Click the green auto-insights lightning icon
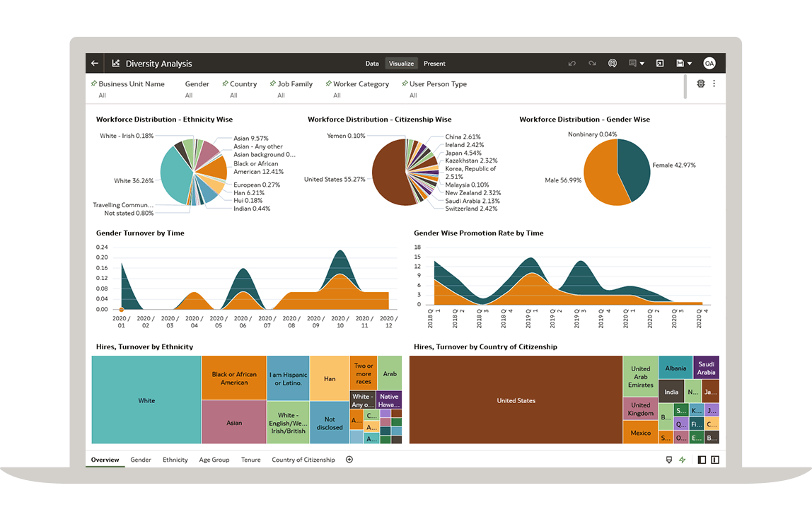 (683, 460)
